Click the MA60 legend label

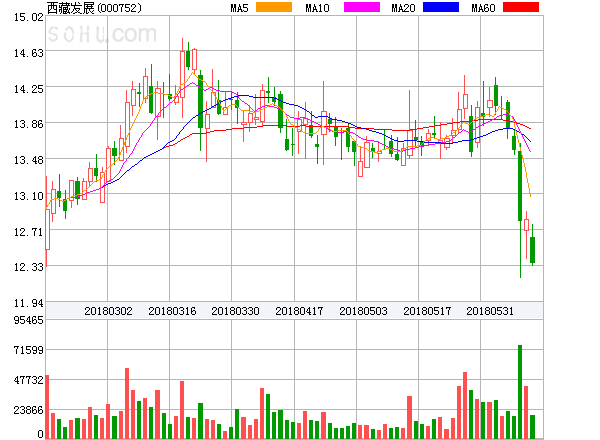(x=483, y=8)
